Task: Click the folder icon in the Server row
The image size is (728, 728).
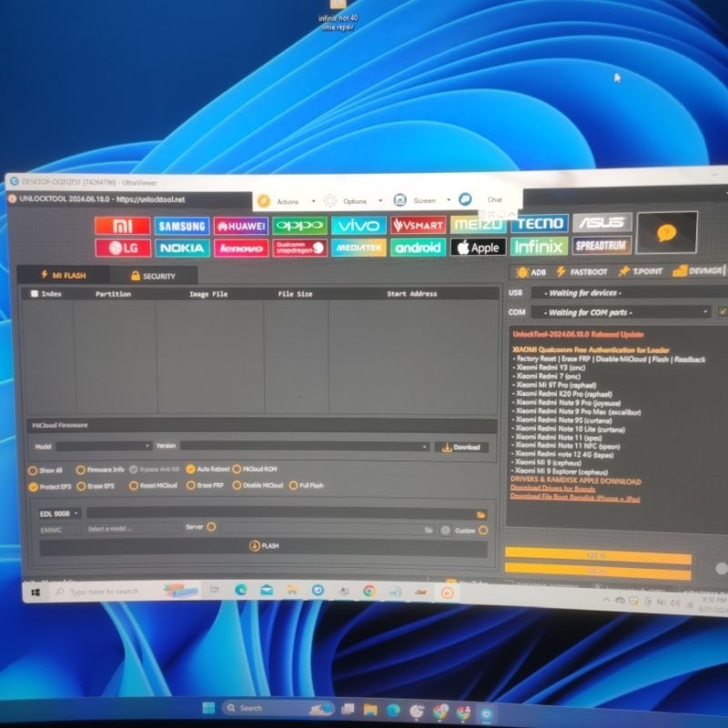Action: pos(429,530)
